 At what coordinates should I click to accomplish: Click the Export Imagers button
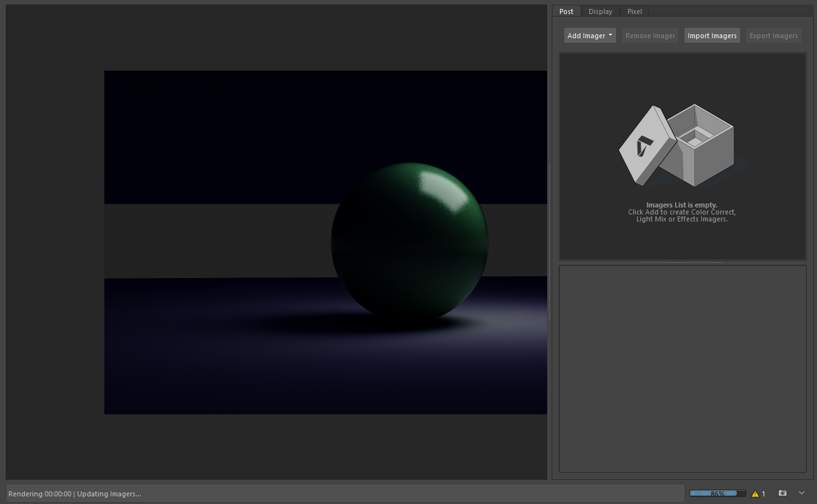tap(773, 36)
